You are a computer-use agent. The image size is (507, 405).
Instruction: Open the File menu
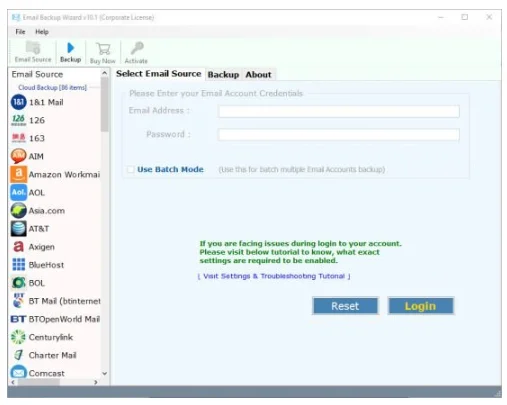[x=20, y=32]
